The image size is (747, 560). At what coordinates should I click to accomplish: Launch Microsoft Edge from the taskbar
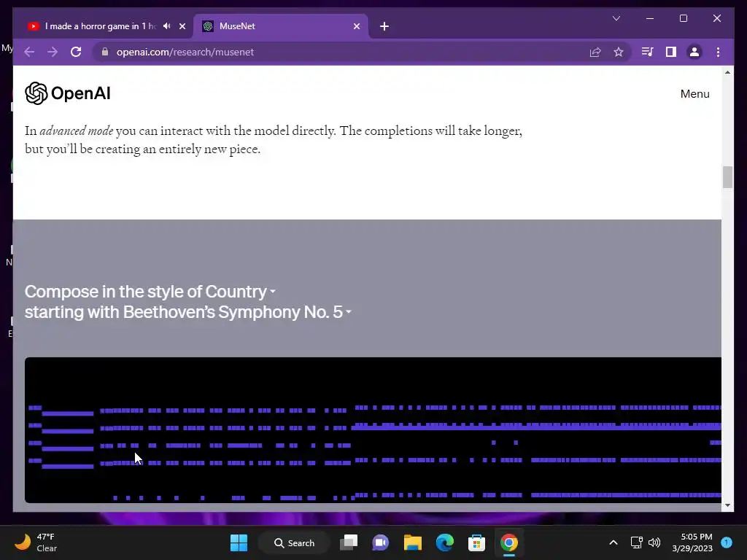point(444,542)
